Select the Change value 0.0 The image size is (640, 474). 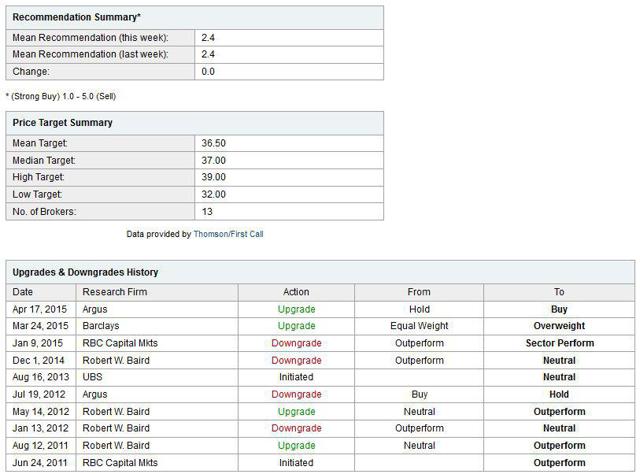click(x=208, y=71)
